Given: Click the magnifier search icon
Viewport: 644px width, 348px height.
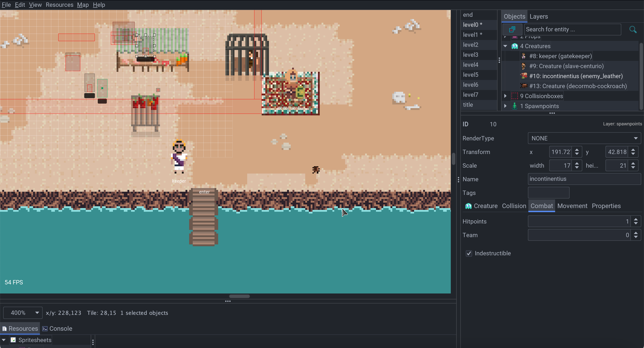Looking at the screenshot, I should tap(633, 29).
